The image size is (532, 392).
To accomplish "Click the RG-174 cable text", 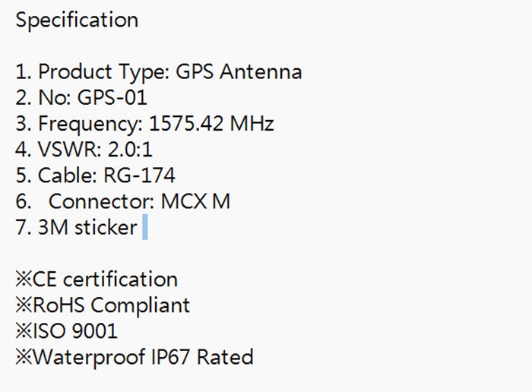I will tap(138, 175).
